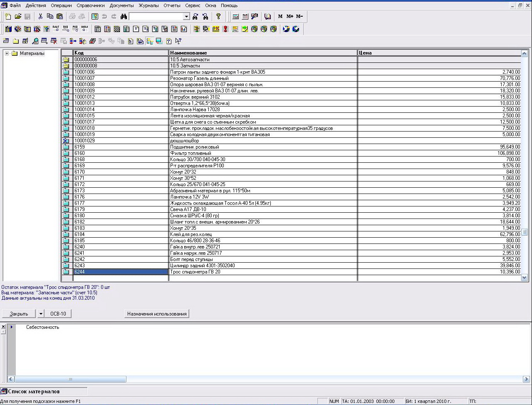The image size is (532, 405).
Task: Click the open book icon in the toolbar
Action: (x=268, y=17)
